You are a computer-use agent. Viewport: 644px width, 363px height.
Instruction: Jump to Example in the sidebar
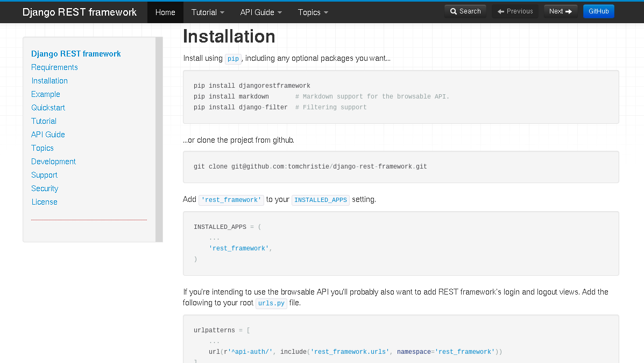[46, 94]
